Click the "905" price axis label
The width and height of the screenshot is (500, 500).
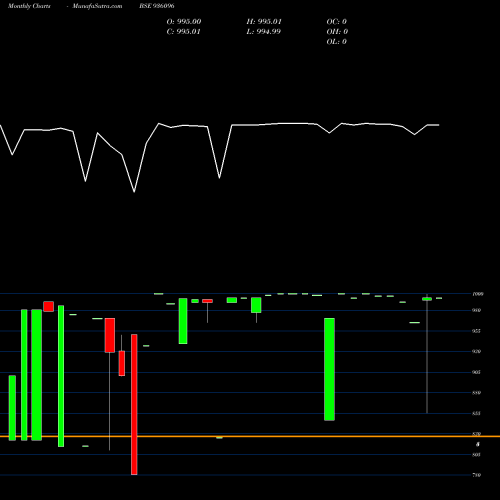pyautogui.click(x=476, y=372)
